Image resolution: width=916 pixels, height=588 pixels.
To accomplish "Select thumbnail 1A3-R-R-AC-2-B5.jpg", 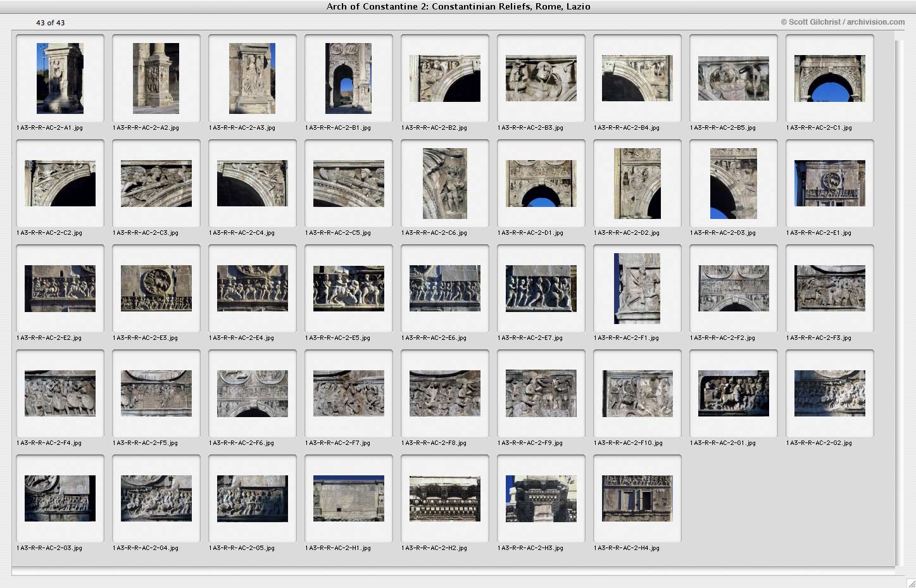I will (x=734, y=78).
